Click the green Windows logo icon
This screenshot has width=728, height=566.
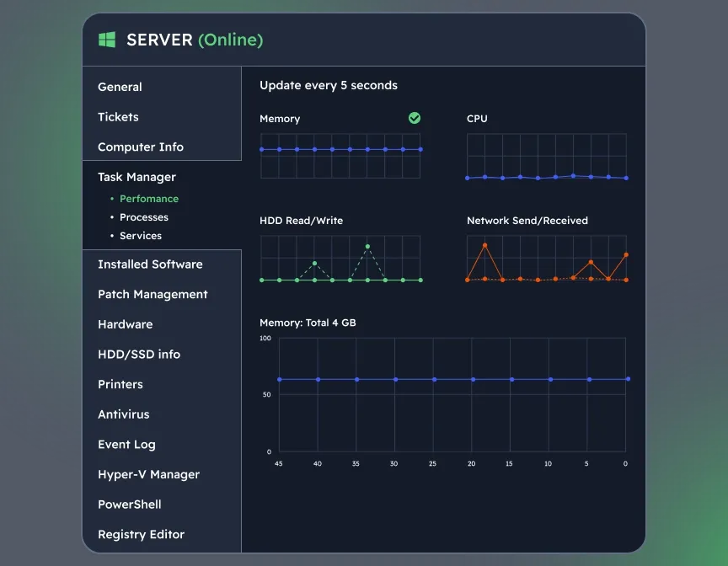107,39
